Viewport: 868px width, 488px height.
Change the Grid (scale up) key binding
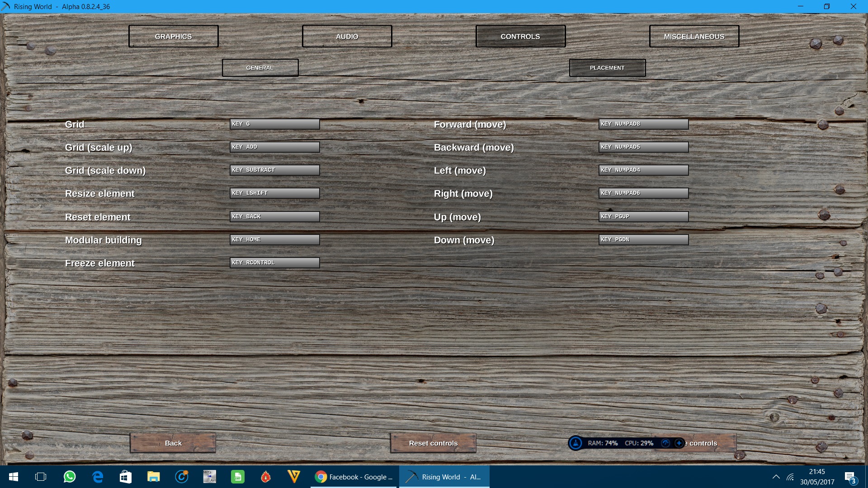275,147
